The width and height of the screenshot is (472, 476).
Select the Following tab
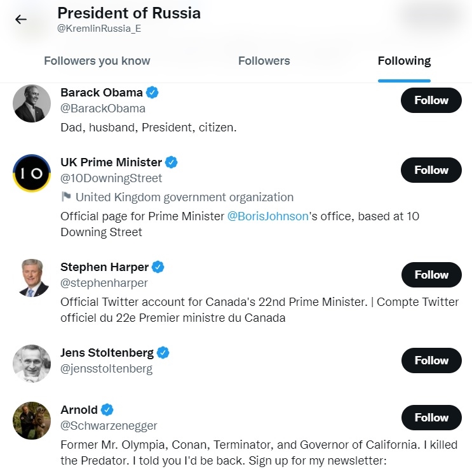404,61
